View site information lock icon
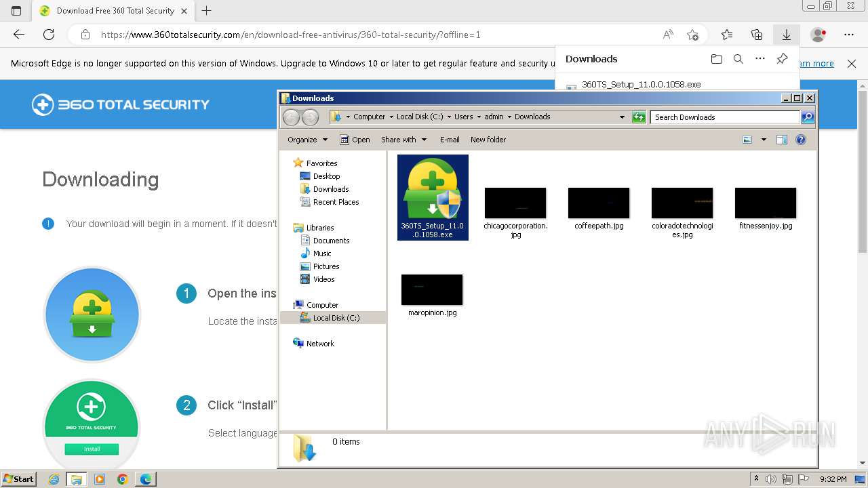Image resolution: width=868 pixels, height=488 pixels. (x=85, y=35)
